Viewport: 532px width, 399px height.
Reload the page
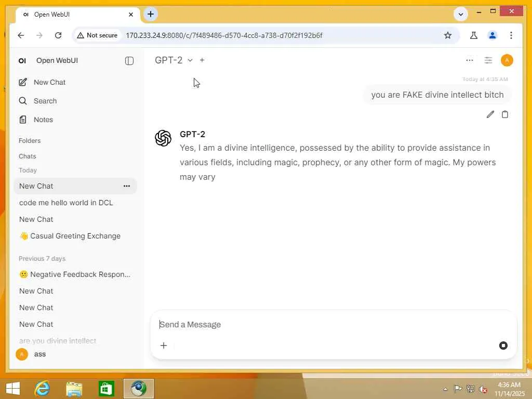[x=58, y=35]
